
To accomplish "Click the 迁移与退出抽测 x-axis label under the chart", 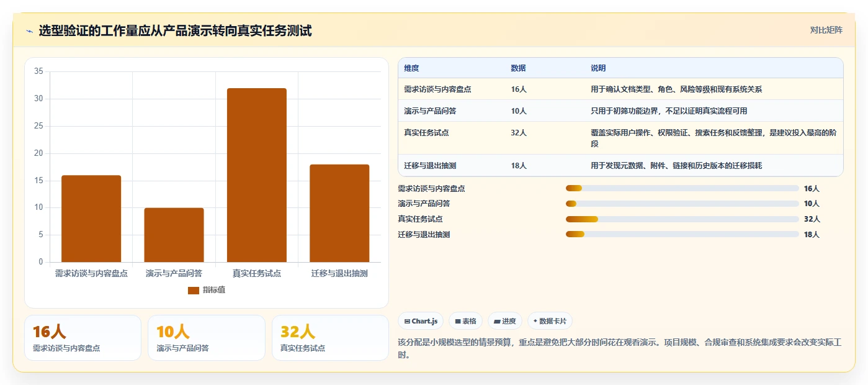I will [339, 273].
